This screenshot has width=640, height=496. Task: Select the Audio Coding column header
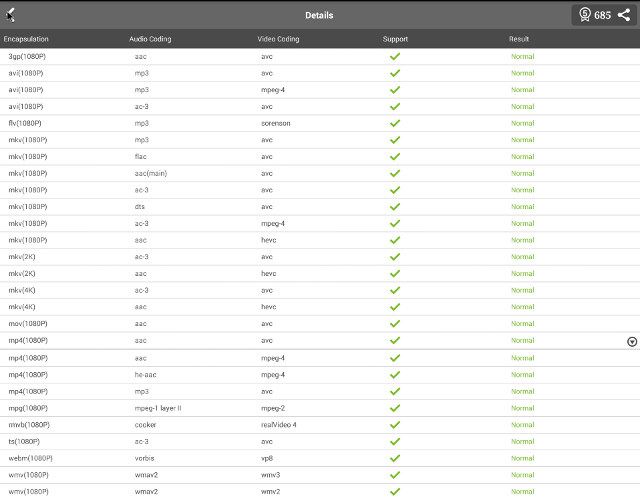click(150, 39)
